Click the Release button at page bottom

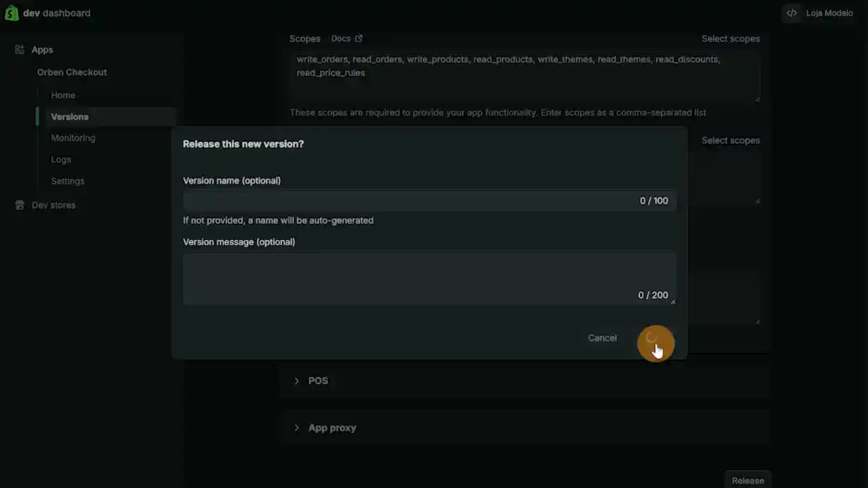coord(748,480)
